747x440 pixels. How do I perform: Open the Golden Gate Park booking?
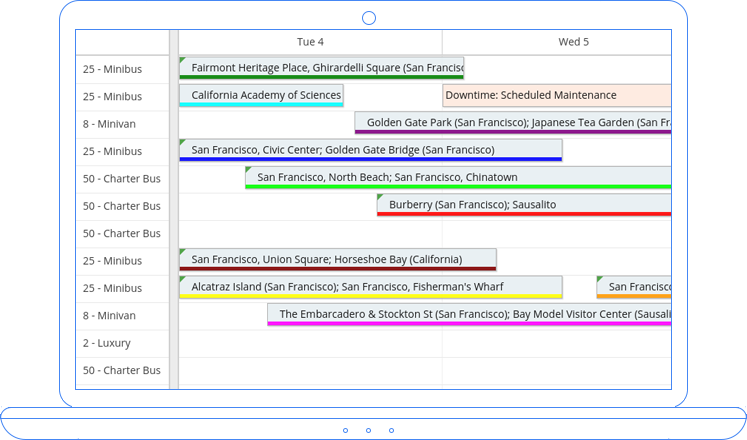512,122
